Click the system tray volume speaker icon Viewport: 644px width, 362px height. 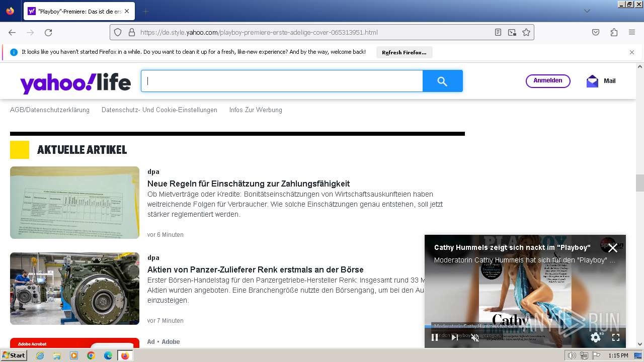click(x=572, y=355)
